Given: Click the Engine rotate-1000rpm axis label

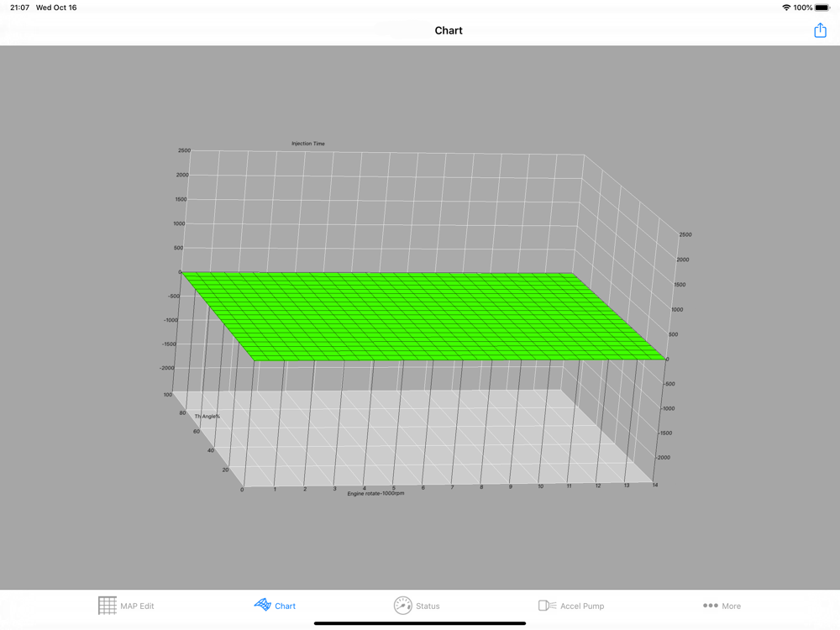Looking at the screenshot, I should (375, 493).
